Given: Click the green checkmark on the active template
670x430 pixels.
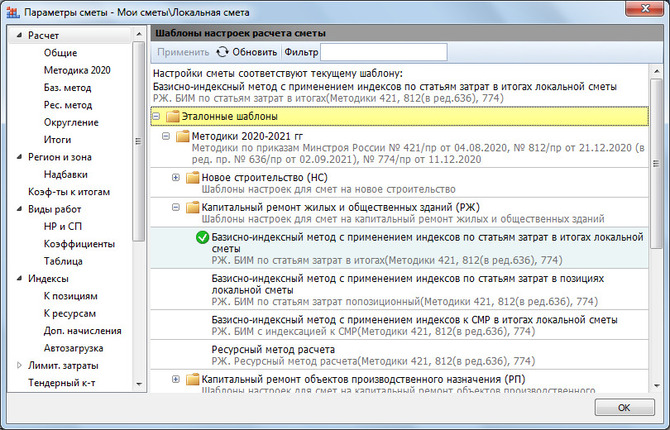Looking at the screenshot, I should click(x=202, y=237).
